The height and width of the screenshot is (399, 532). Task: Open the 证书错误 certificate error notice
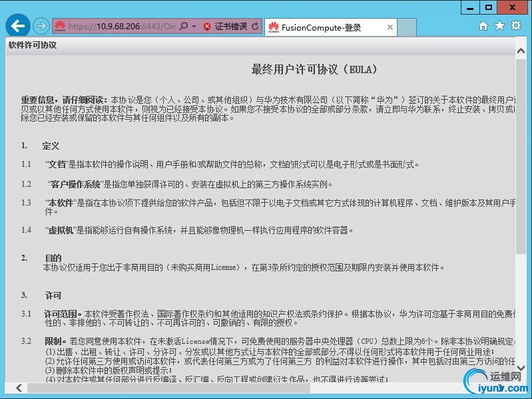click(x=231, y=26)
